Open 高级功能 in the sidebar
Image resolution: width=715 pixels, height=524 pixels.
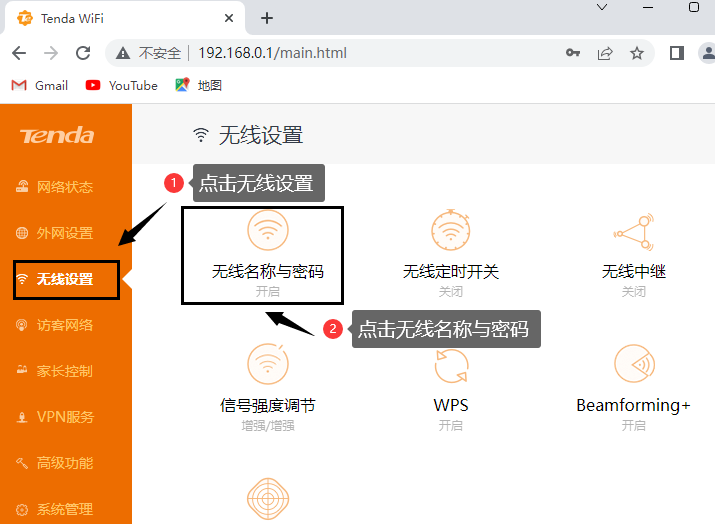pos(55,463)
